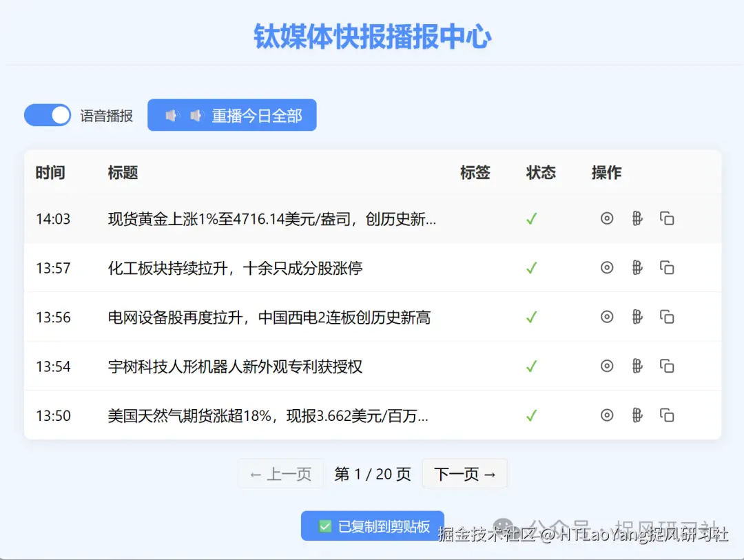Click the play broadcast icon on the 13:54 Unitree row
The width and height of the screenshot is (744, 560).
607,366
